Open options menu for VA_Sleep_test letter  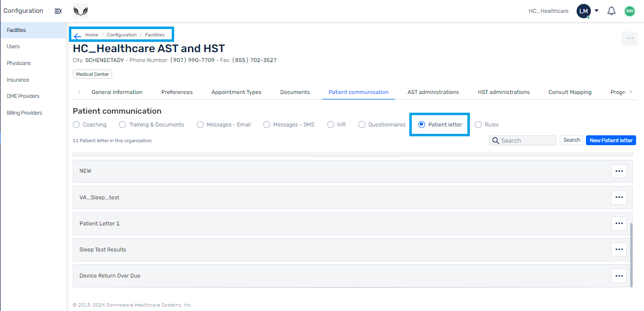(x=619, y=197)
